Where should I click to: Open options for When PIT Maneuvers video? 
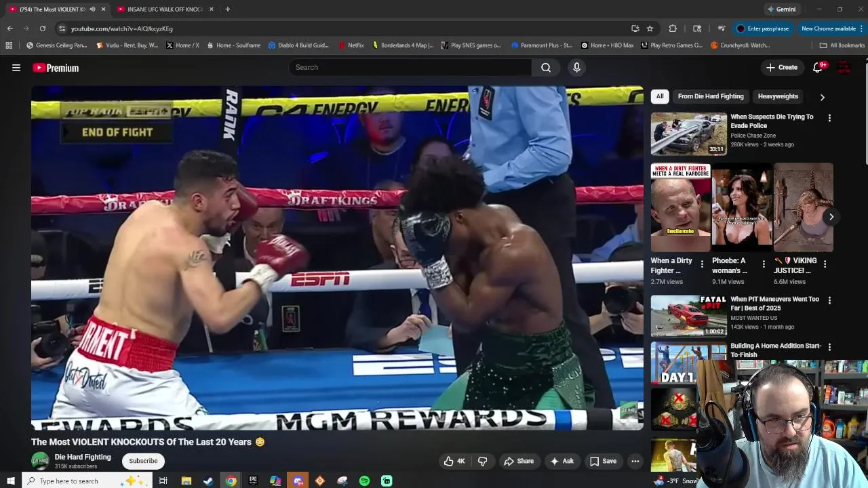tap(829, 300)
